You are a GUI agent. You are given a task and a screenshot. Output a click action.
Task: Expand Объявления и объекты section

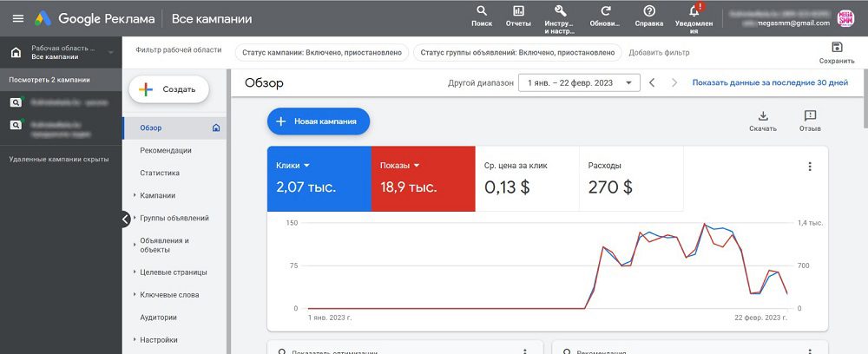135,243
